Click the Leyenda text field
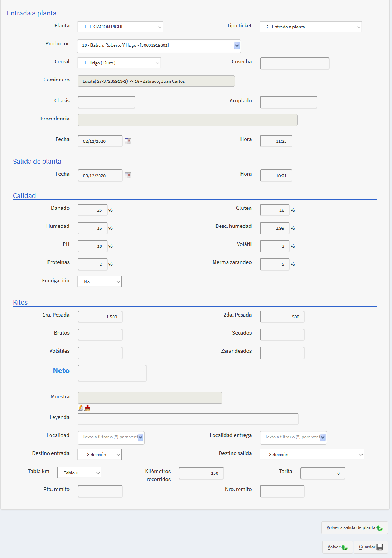The width and height of the screenshot is (392, 558). 188,419
